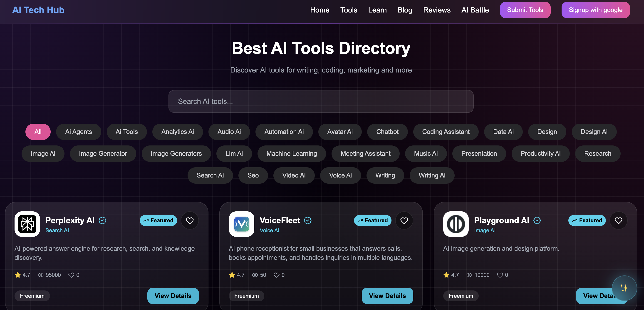Favorite VoiceFleet with the heart icon

point(404,220)
